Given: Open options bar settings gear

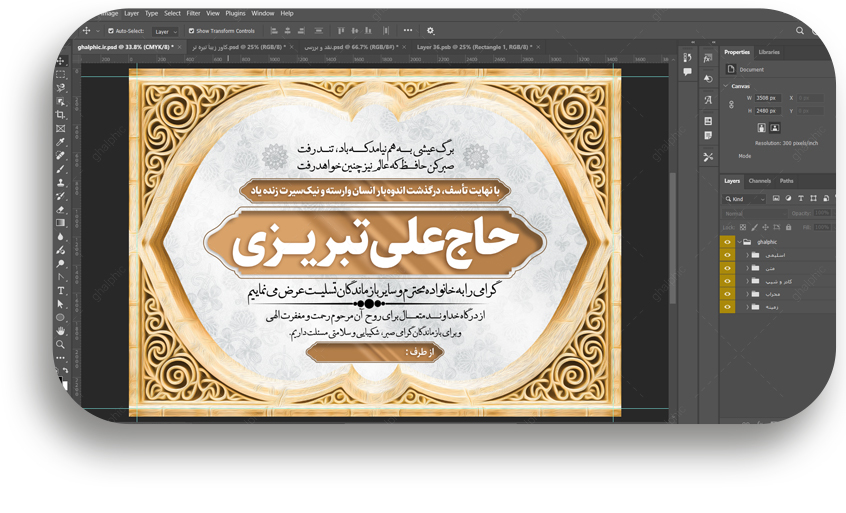Looking at the screenshot, I should pyautogui.click(x=431, y=31).
